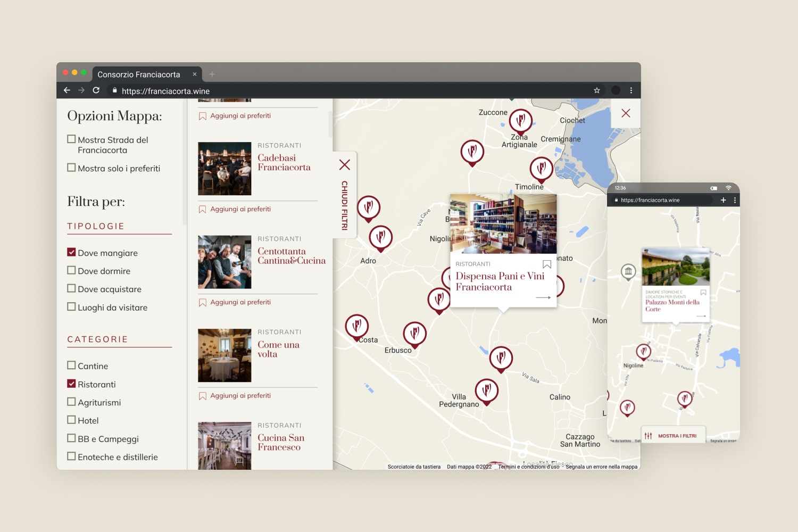798x532 pixels.
Task: Collapse the filters via Chiudi Filtri
Action: (344, 195)
